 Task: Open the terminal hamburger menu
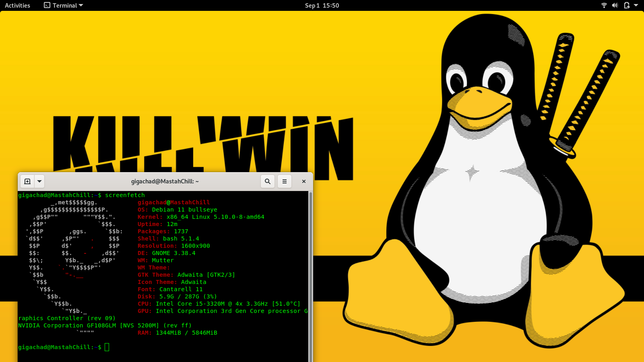285,181
